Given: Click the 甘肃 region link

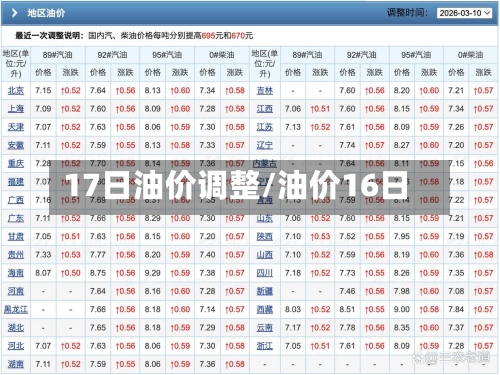Looking at the screenshot, I should [x=16, y=236].
